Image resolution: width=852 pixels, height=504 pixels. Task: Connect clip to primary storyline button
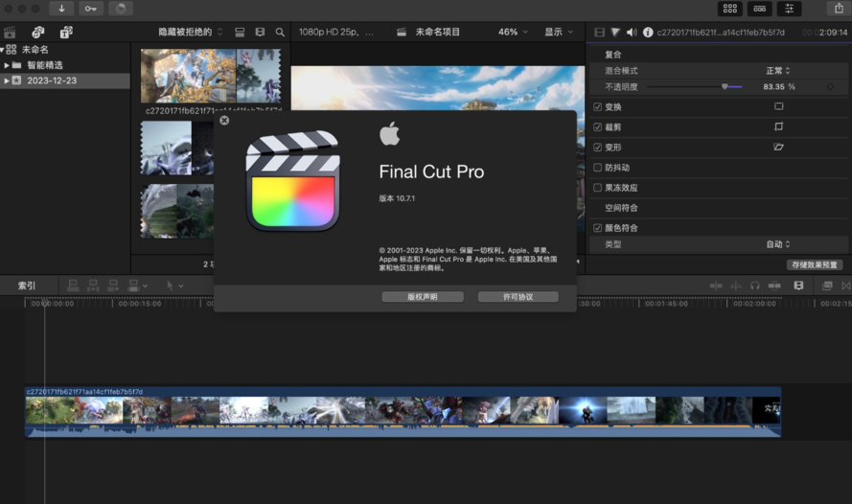[73, 286]
